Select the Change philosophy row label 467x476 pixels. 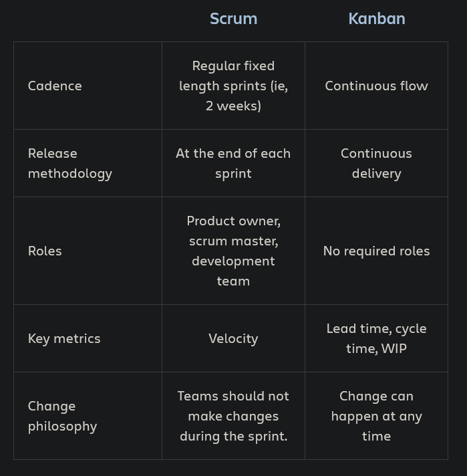point(62,416)
